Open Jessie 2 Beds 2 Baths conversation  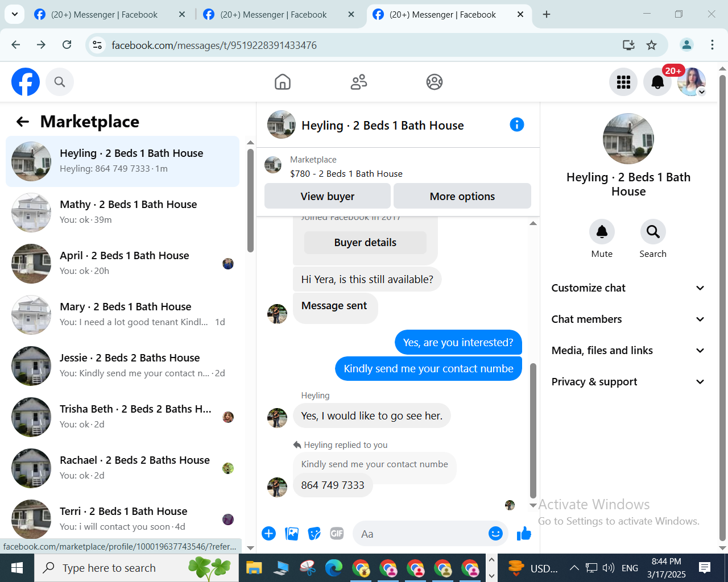122,366
